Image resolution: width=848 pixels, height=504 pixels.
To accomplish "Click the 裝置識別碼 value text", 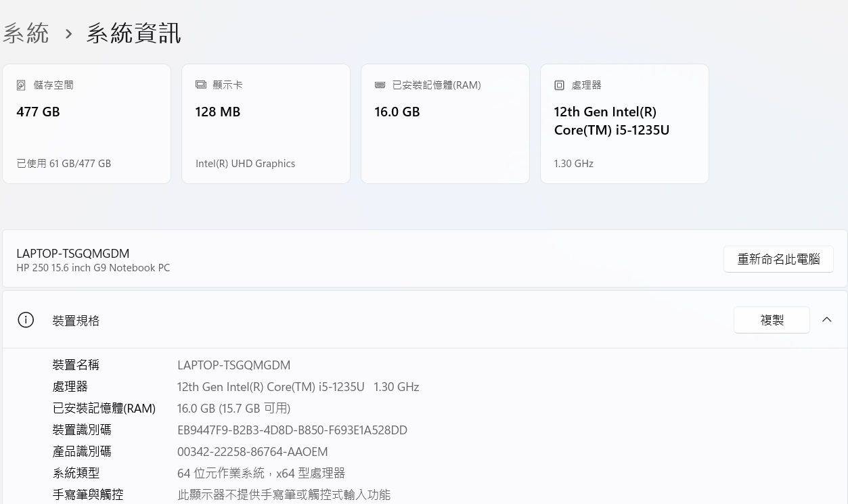I will [x=292, y=430].
